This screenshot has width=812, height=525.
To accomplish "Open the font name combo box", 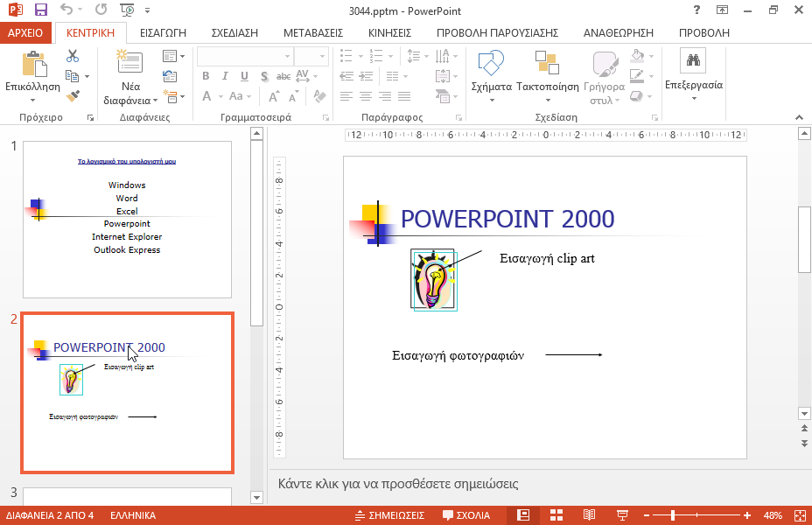I will [x=245, y=56].
